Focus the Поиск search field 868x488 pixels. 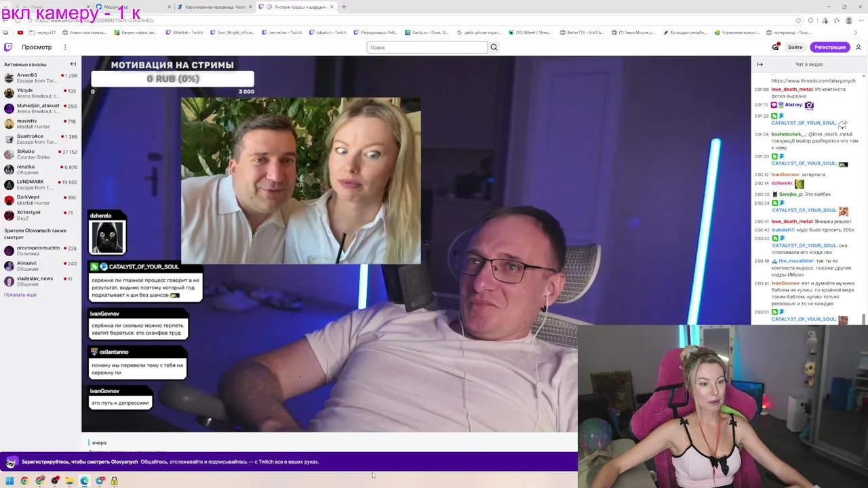click(427, 47)
